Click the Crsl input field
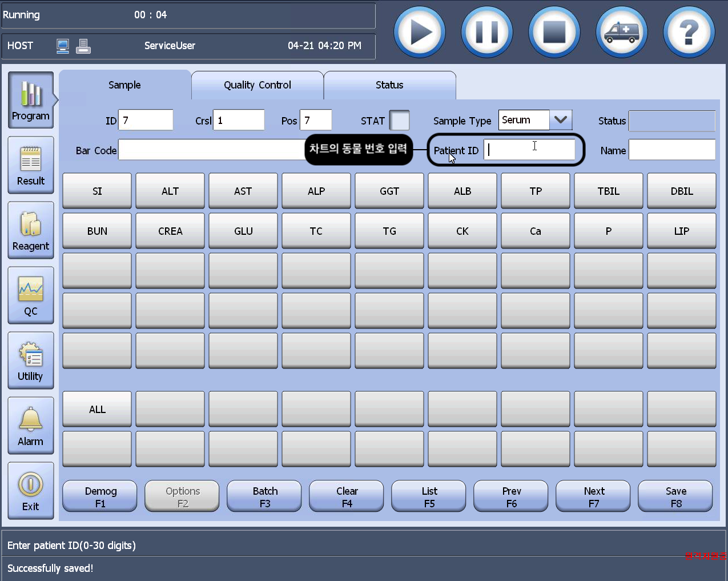Image resolution: width=728 pixels, height=581 pixels. click(239, 121)
